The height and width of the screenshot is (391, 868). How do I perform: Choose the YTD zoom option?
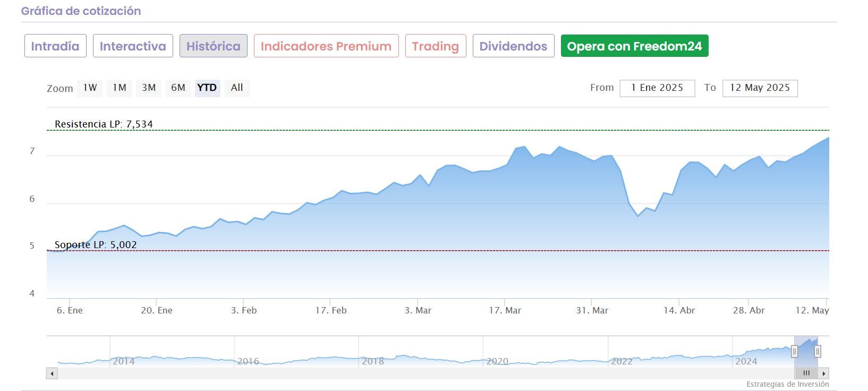click(207, 88)
